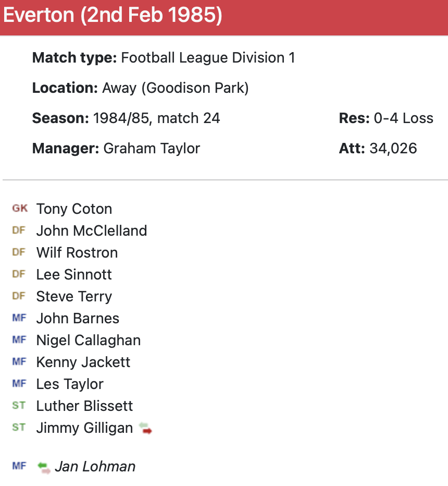Click the DF icon beside Steve Terry
Screen dimensions: 448x486
click(x=19, y=296)
